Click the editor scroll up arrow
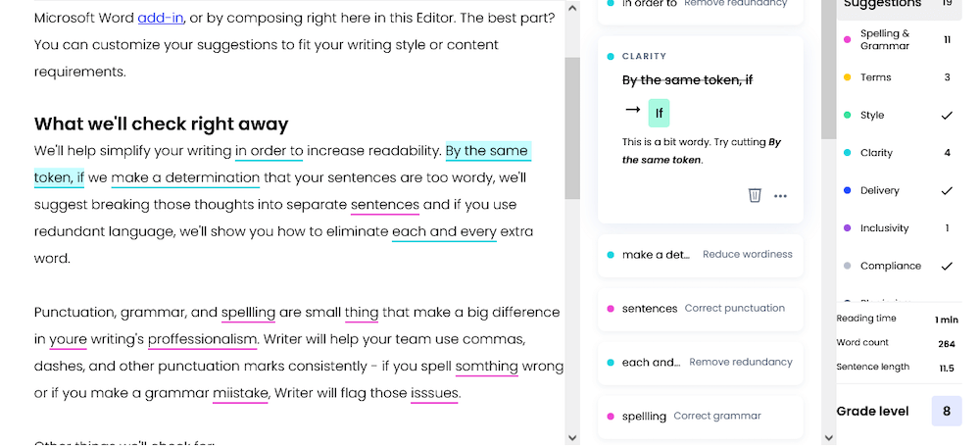The image size is (980, 446). [x=572, y=8]
